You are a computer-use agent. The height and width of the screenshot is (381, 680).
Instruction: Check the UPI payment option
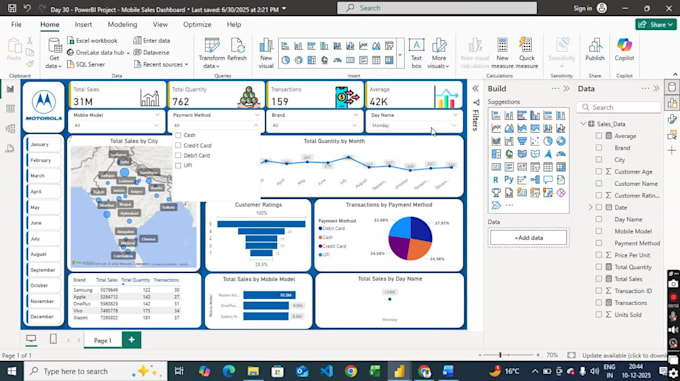coord(178,165)
